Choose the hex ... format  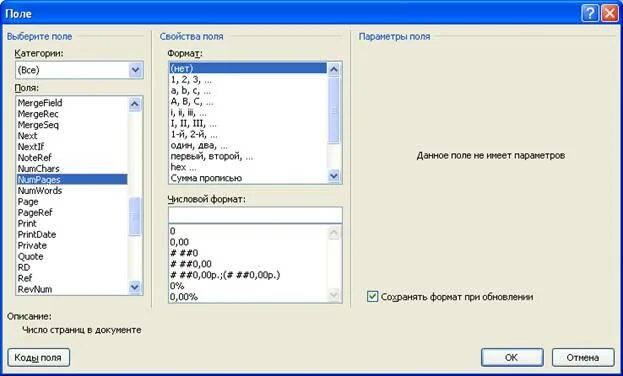click(248, 167)
